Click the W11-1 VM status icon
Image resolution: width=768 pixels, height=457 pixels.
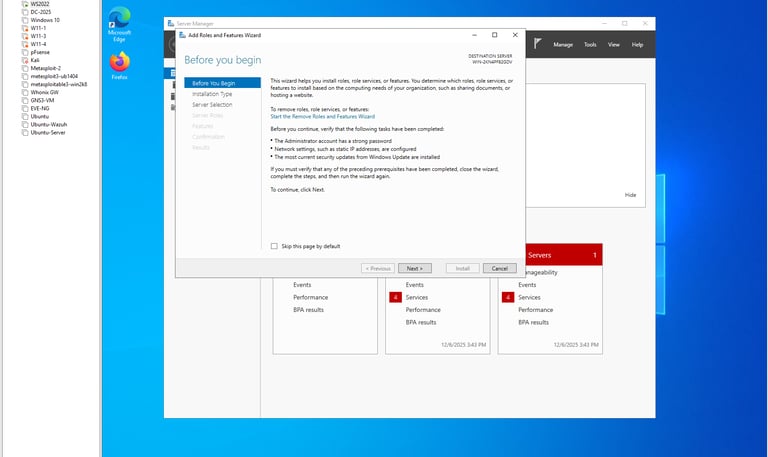[x=25, y=28]
